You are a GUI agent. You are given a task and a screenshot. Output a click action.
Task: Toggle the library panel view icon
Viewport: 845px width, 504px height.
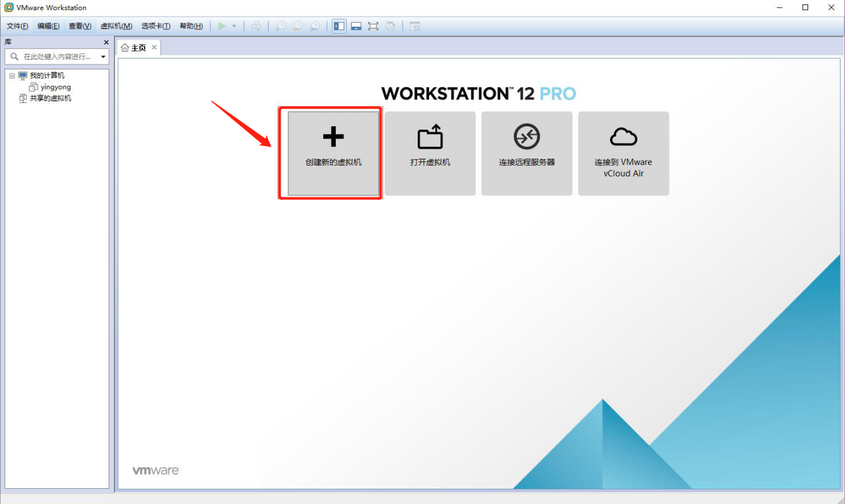(340, 26)
